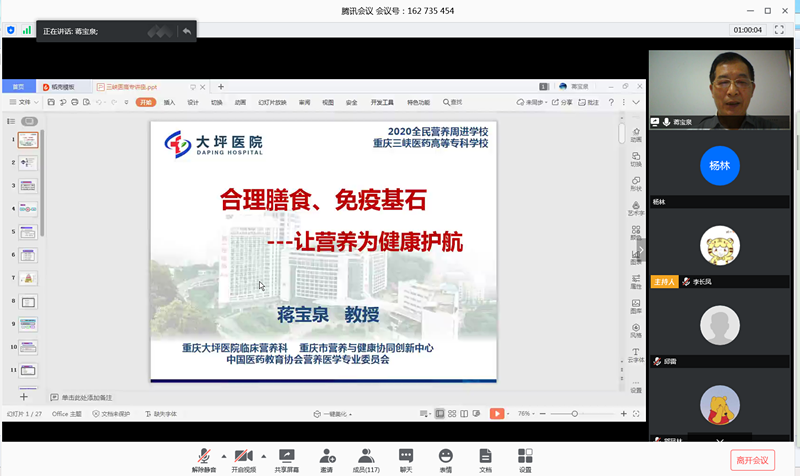Open the Invite participants icon
This screenshot has width=800, height=476.
click(326, 456)
